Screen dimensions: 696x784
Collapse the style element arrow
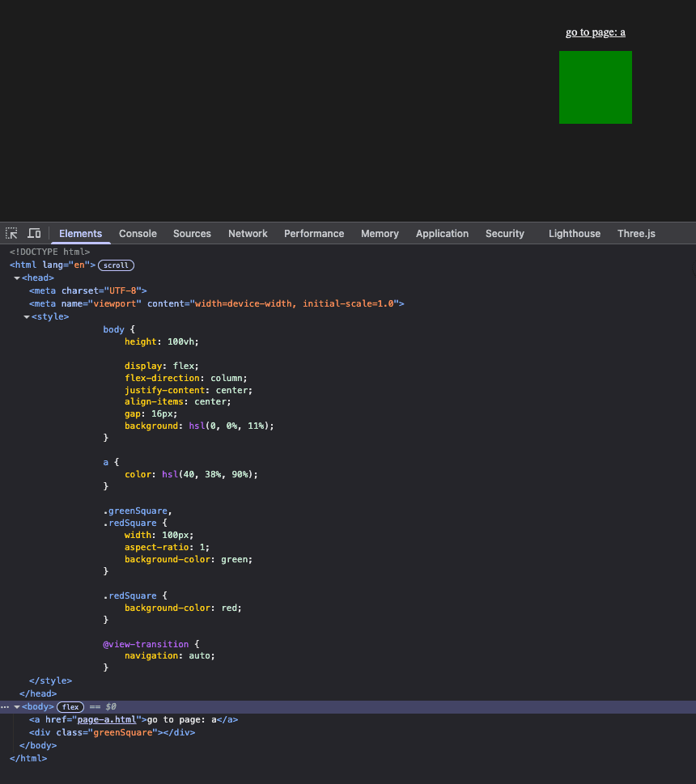tap(27, 317)
